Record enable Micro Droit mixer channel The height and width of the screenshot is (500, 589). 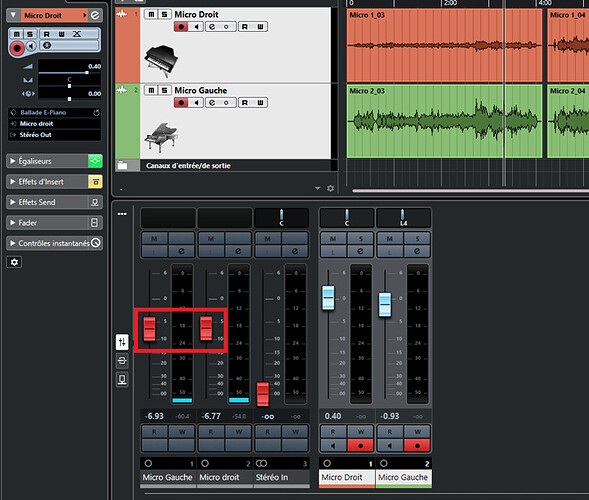361,446
